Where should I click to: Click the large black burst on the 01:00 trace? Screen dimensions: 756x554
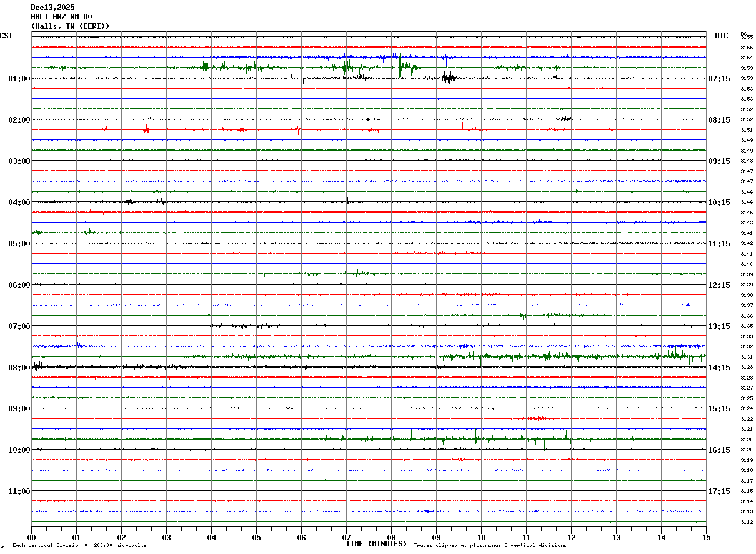(448, 78)
